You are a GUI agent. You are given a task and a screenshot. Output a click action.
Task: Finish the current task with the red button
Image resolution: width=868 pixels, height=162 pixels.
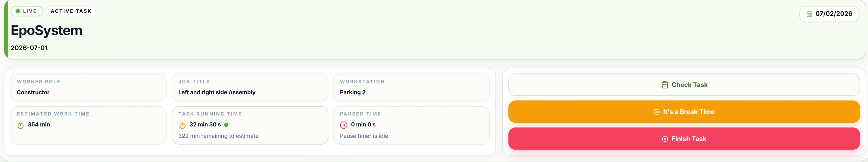coord(684,138)
